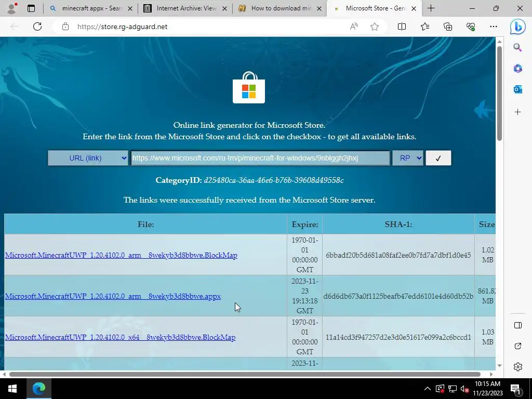532x399 pixels.
Task: Click the checkmark submit button
Action: pos(438,158)
